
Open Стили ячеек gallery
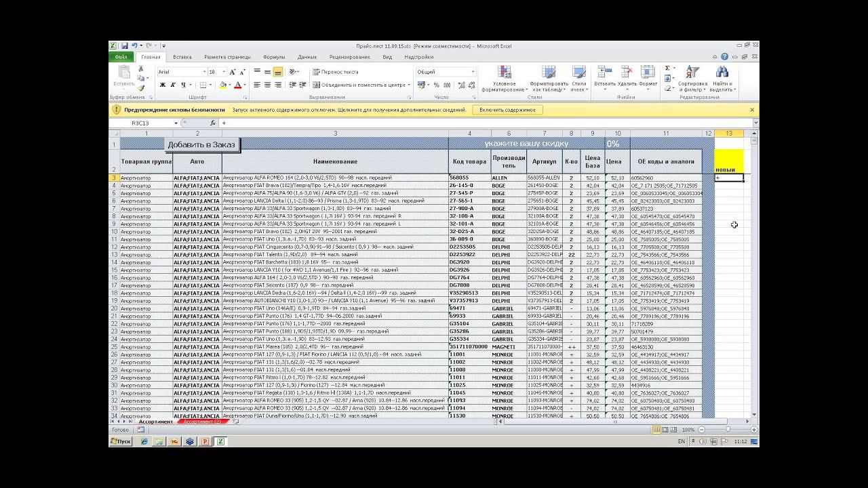coord(578,79)
